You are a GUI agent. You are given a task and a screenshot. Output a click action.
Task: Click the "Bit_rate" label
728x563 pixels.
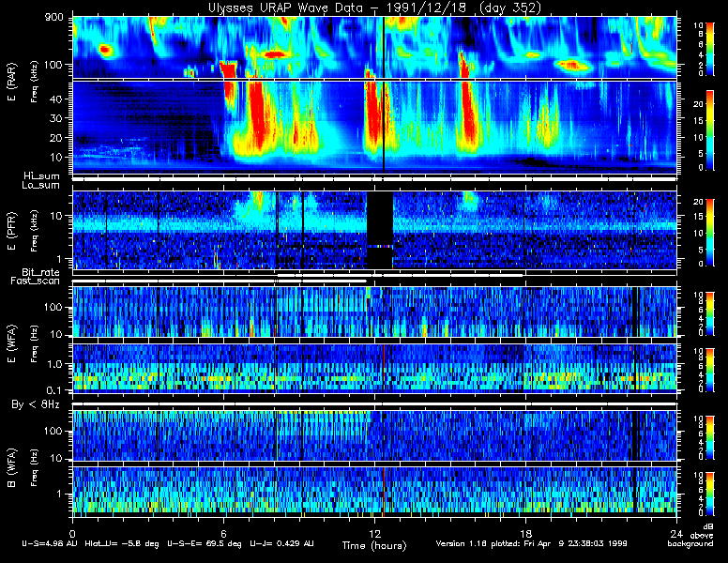[41, 272]
